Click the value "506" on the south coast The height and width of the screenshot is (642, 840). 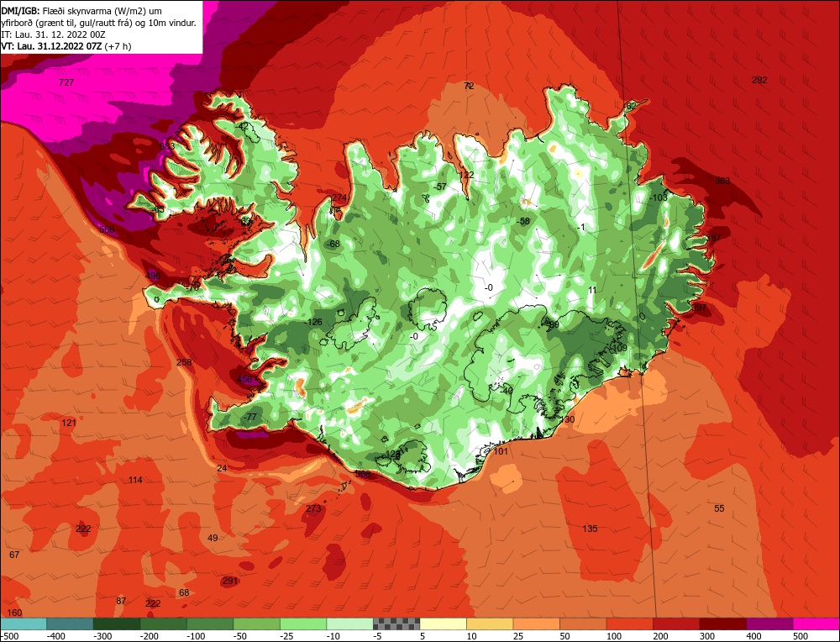pos(363,474)
